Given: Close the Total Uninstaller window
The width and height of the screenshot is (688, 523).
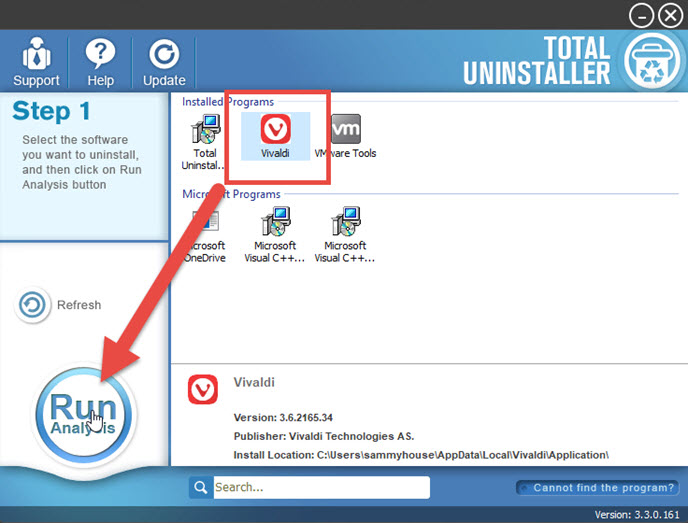Looking at the screenshot, I should coord(671,16).
